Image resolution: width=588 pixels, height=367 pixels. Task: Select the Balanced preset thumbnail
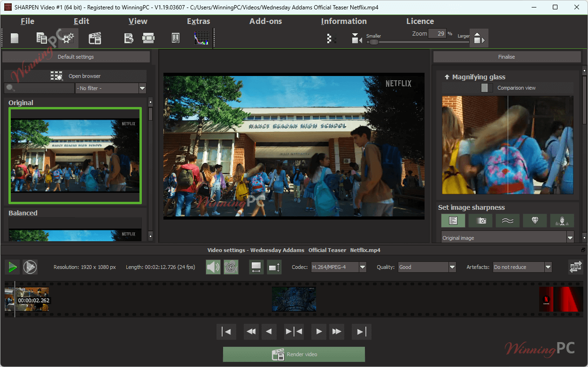pos(75,229)
